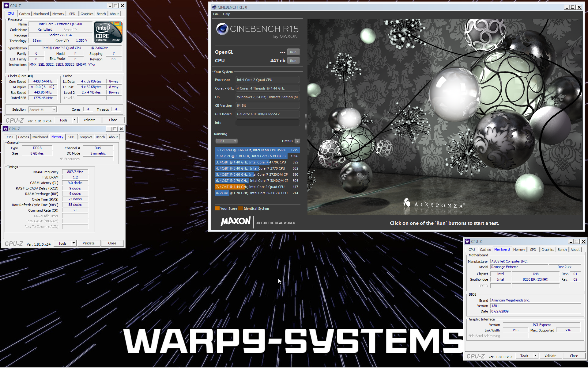Run the CPU benchmark test
588x368 pixels.
click(x=293, y=61)
